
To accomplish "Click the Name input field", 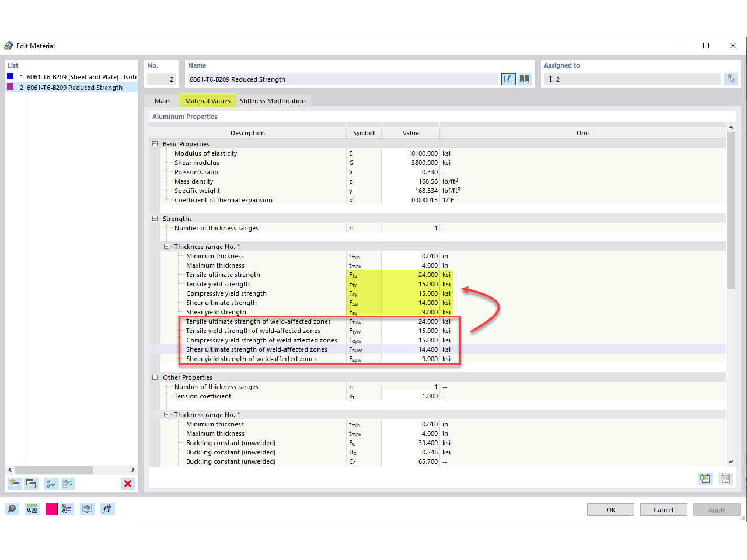I will 343,79.
